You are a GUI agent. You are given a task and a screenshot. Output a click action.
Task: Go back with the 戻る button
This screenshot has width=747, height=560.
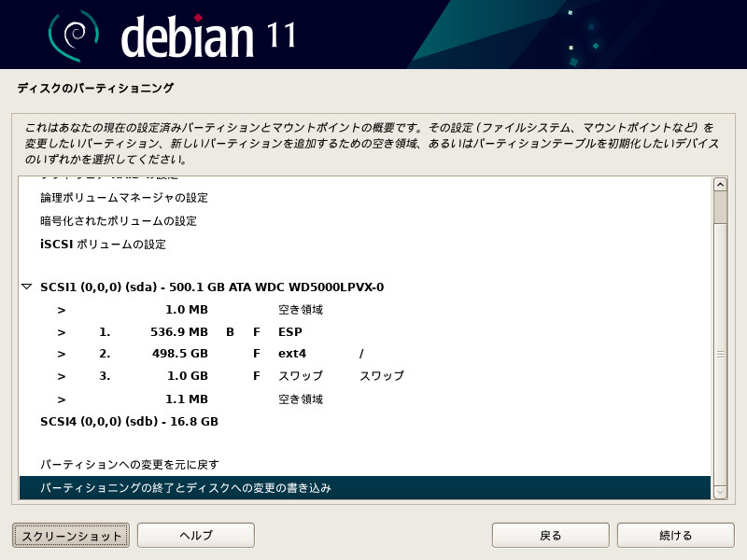pyautogui.click(x=551, y=536)
